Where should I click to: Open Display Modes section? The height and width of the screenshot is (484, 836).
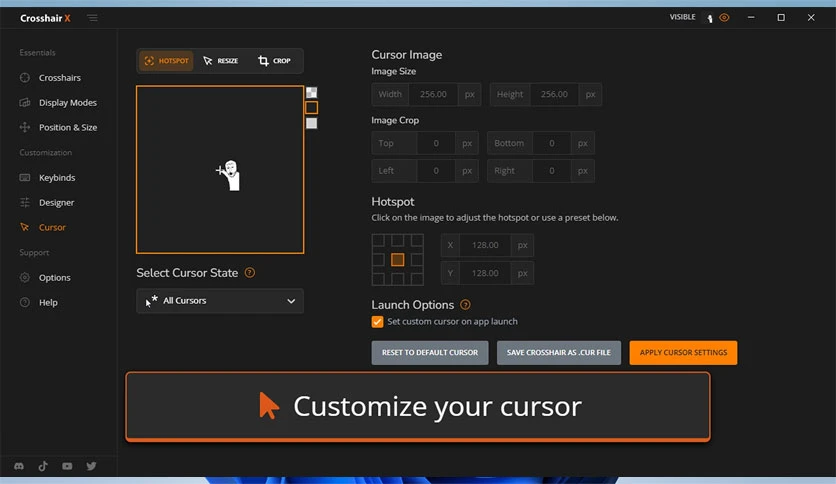pyautogui.click(x=68, y=102)
